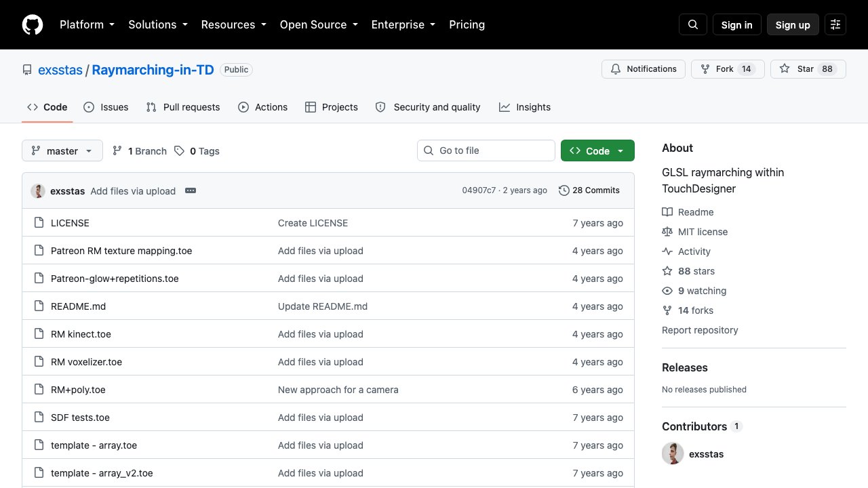
Task: Open the appearance settings icon beside Sign up
Action: (x=835, y=24)
